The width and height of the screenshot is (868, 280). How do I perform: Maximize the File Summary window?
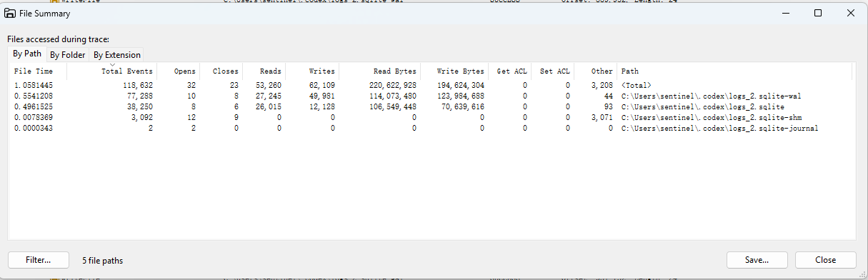[818, 13]
